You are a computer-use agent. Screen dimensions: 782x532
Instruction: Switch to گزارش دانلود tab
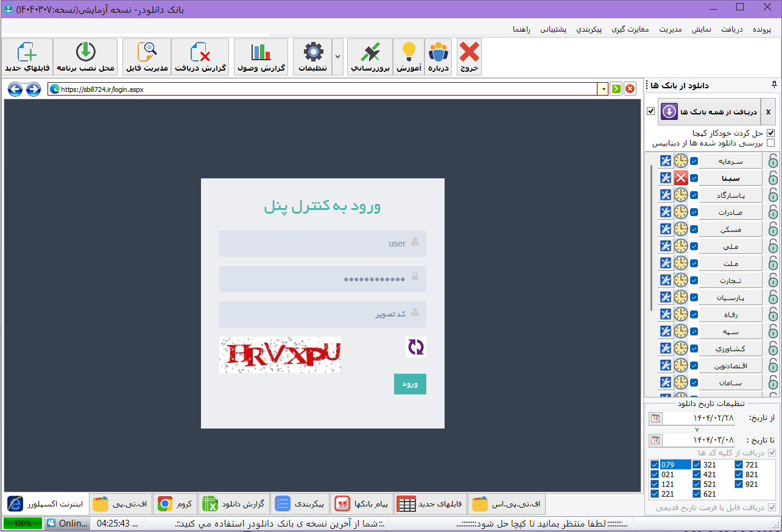click(x=233, y=504)
